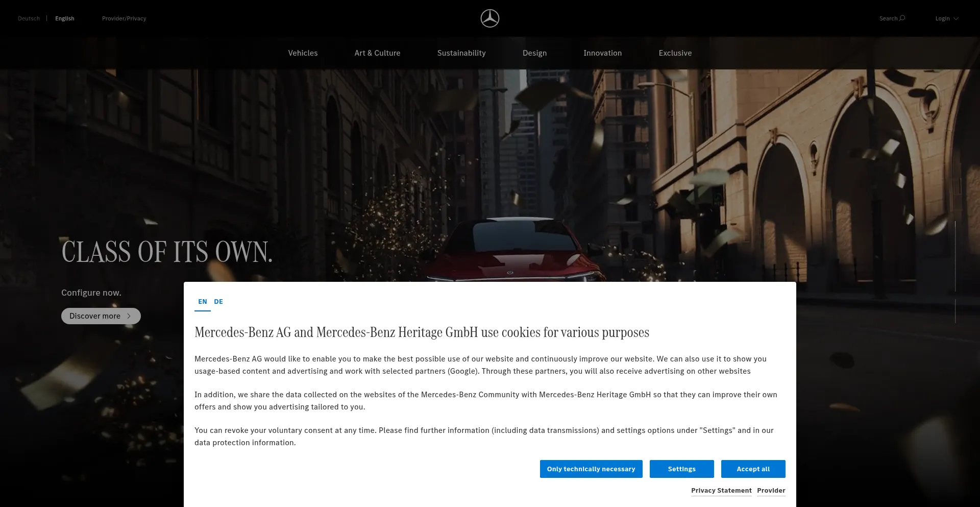Open the cookie Settings
980x507 pixels.
tap(681, 469)
